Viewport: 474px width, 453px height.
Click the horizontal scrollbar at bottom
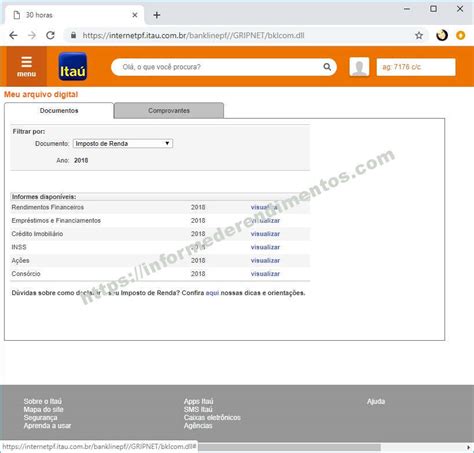[289, 447]
